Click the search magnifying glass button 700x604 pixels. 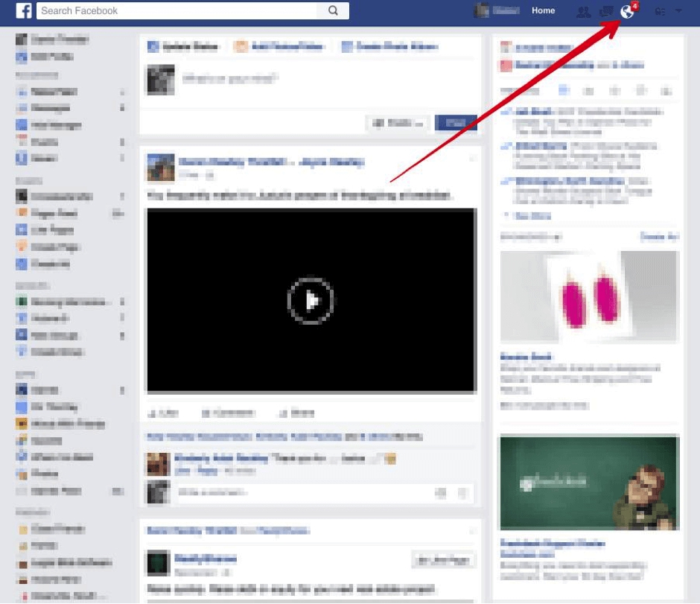point(333,10)
